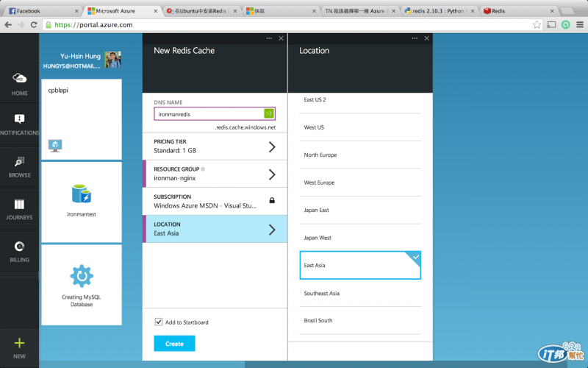Close the Facebook browser tab
This screenshot has height=368, width=588.
[76, 11]
